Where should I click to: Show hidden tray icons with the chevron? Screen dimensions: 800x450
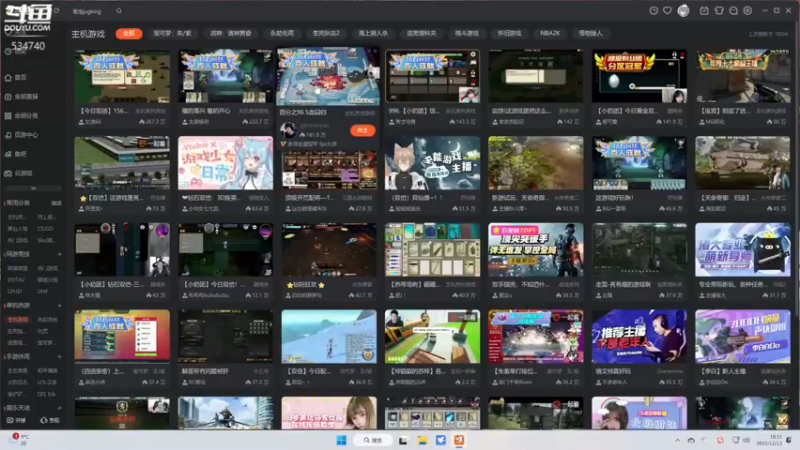point(678,440)
